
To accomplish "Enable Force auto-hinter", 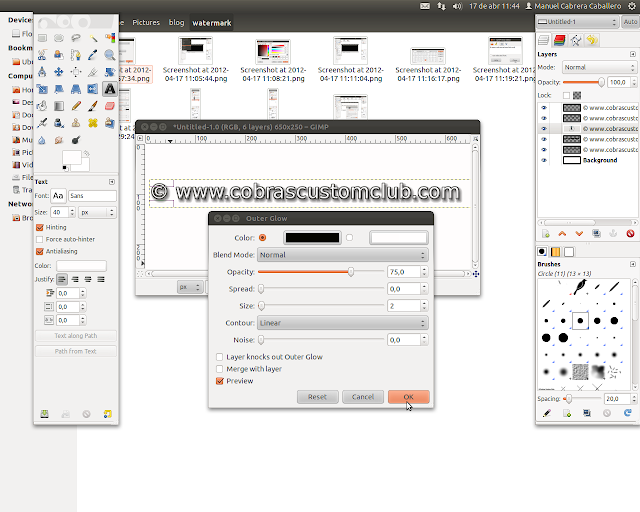I will click(x=40, y=239).
